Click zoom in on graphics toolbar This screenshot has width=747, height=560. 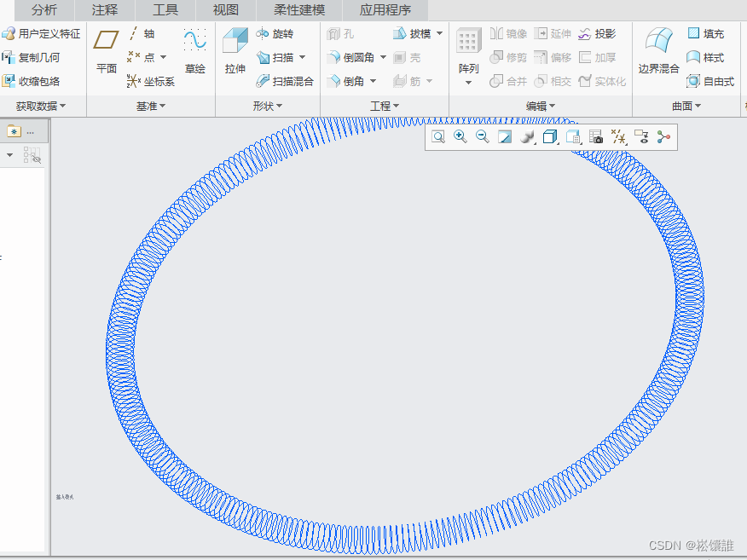(x=460, y=137)
